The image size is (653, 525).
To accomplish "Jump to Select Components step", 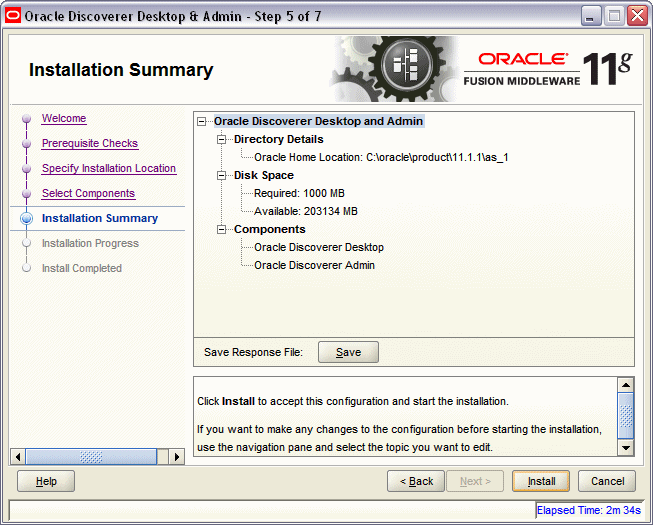I will [x=88, y=193].
